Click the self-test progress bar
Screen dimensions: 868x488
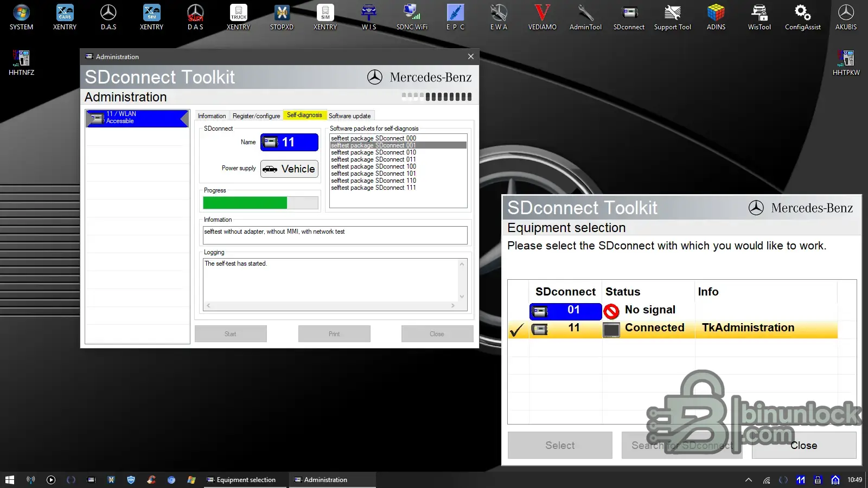click(x=260, y=203)
